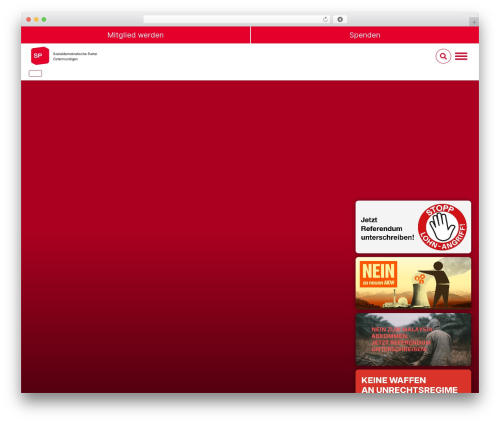
Task: Open the Stopp Lohn-Angriff referendum banner
Action: coord(413,227)
